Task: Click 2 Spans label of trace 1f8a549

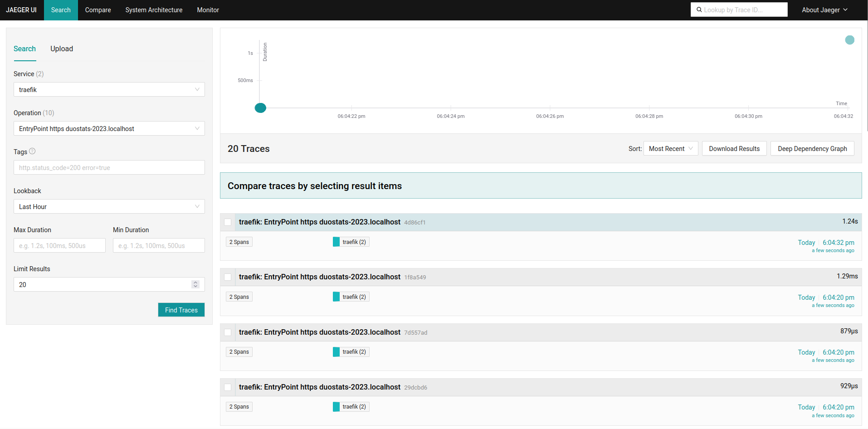Action: coord(239,297)
